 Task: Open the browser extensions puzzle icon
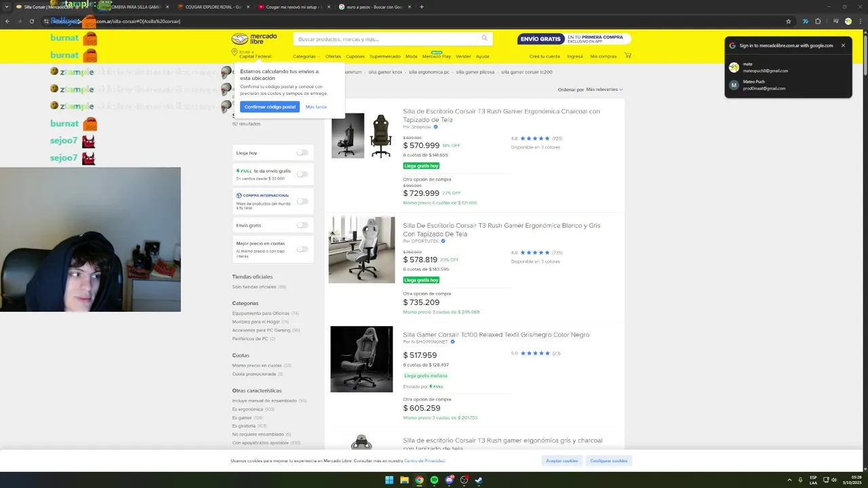point(818,21)
